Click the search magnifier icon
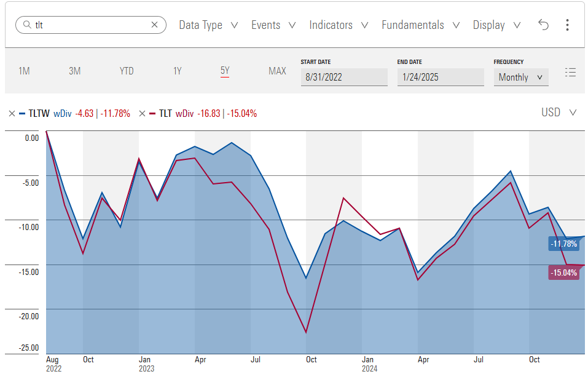 pos(28,25)
